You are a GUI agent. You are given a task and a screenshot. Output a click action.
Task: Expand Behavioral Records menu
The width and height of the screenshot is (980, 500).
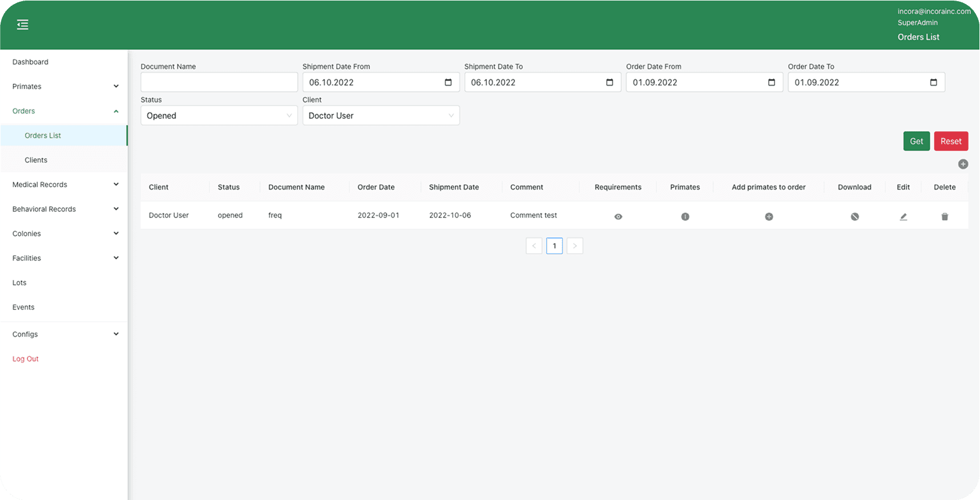pyautogui.click(x=64, y=209)
